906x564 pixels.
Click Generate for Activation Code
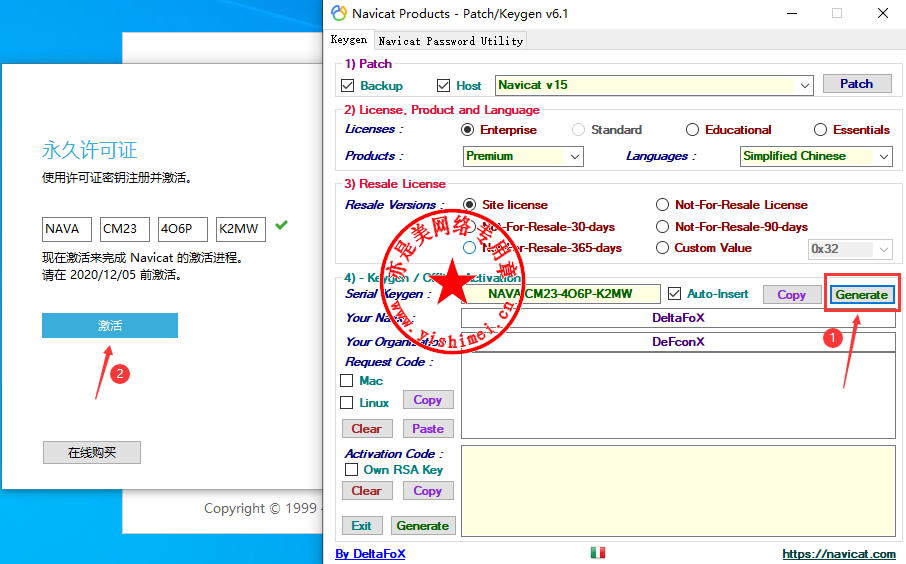tap(423, 526)
